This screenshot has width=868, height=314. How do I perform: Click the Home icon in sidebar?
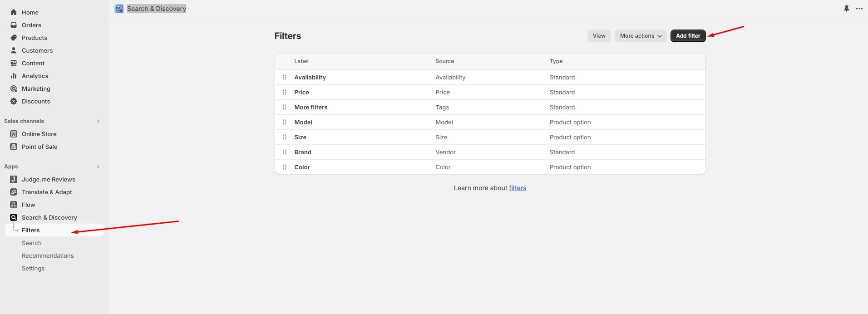point(14,12)
